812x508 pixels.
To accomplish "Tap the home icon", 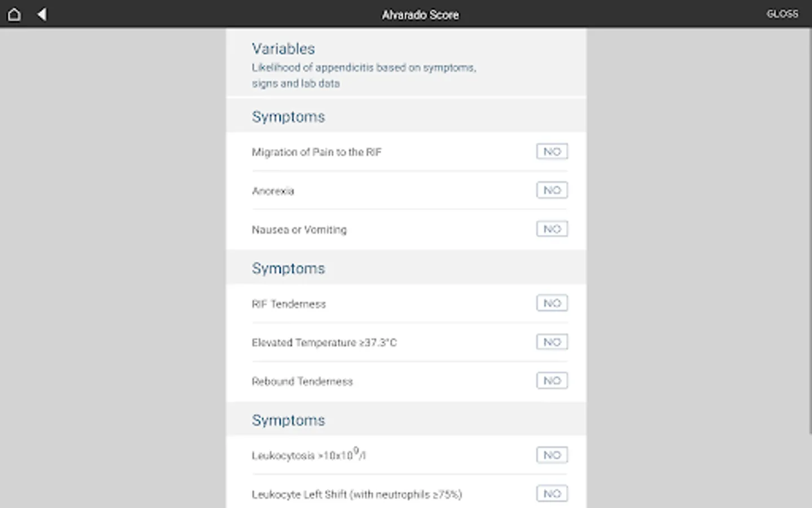I will coord(14,14).
